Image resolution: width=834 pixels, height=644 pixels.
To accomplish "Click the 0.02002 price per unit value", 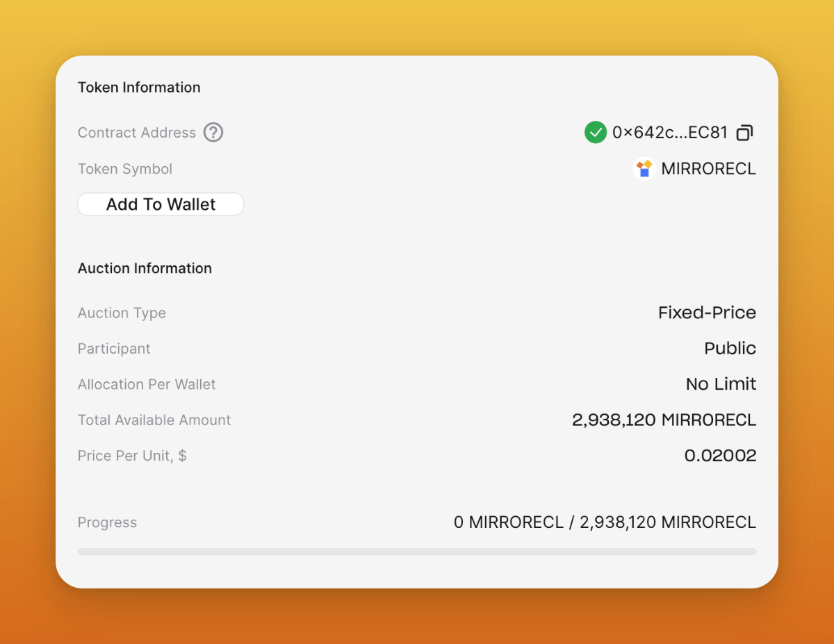I will (720, 456).
